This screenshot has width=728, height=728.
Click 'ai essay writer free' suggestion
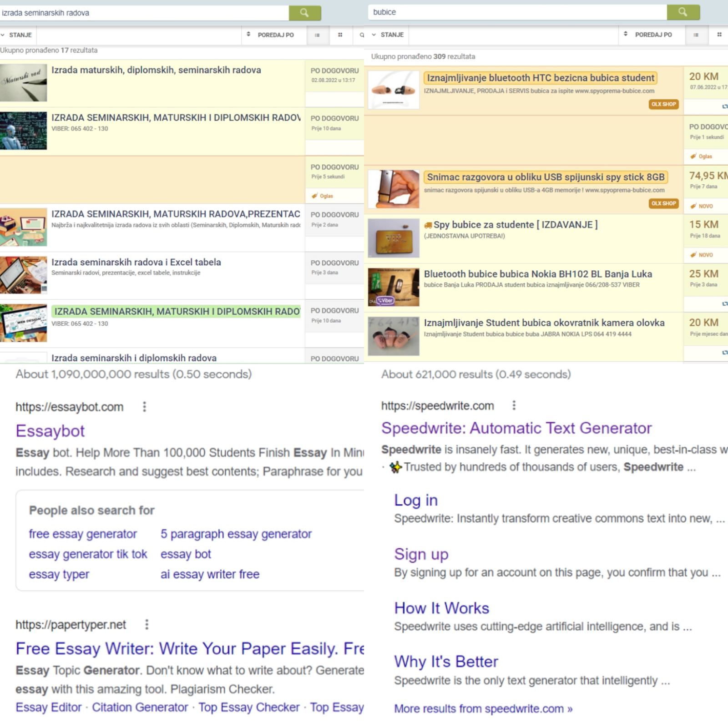210,574
